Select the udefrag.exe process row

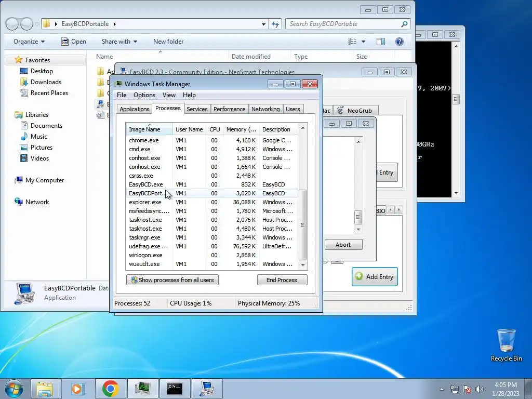pyautogui.click(x=212, y=246)
